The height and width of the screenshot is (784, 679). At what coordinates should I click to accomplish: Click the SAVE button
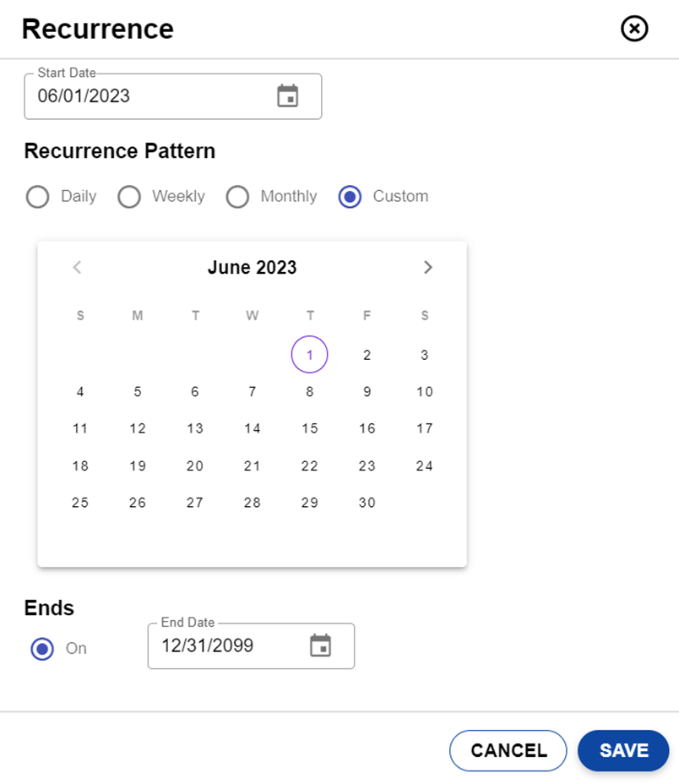click(x=623, y=750)
